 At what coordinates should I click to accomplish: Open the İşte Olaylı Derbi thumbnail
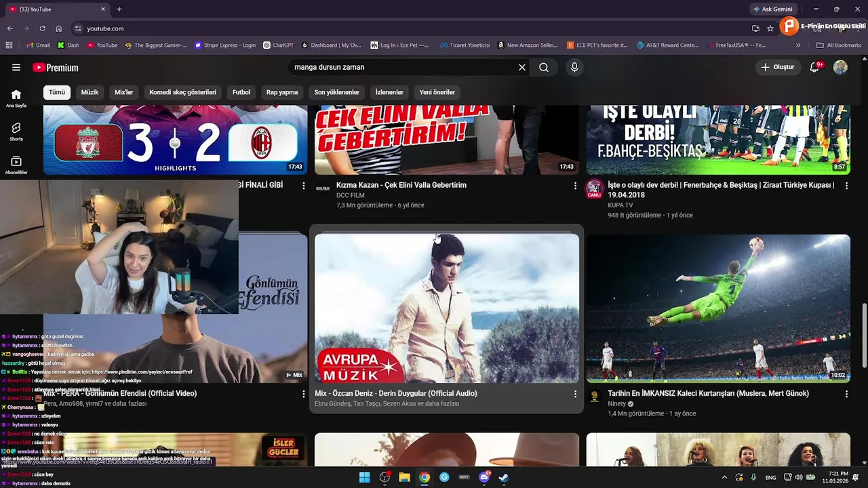[x=718, y=140]
